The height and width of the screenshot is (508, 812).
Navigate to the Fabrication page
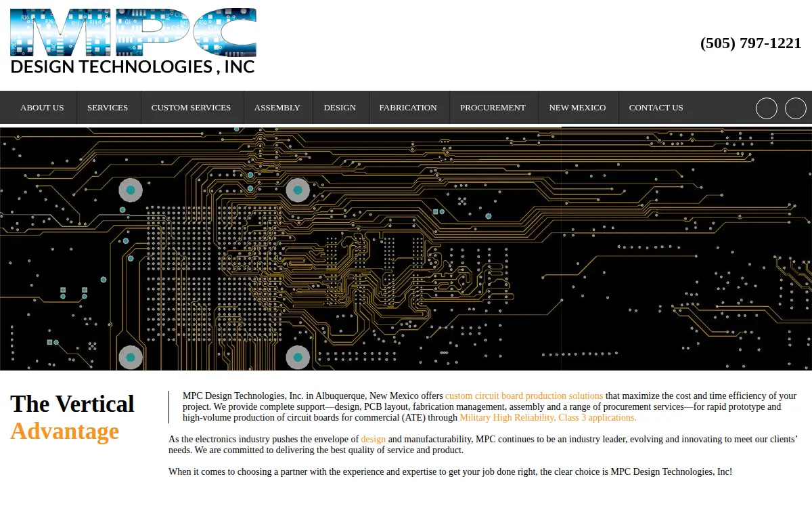coord(408,108)
